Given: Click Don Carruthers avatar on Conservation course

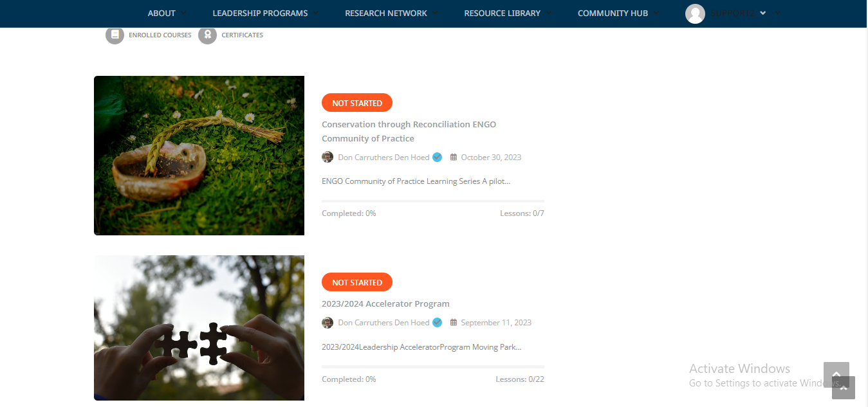Looking at the screenshot, I should point(328,157).
